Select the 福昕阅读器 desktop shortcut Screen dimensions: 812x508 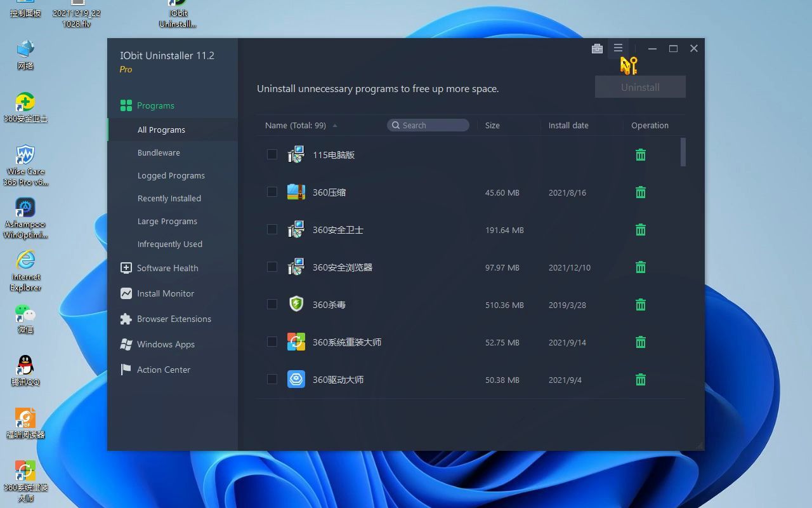pos(25,424)
